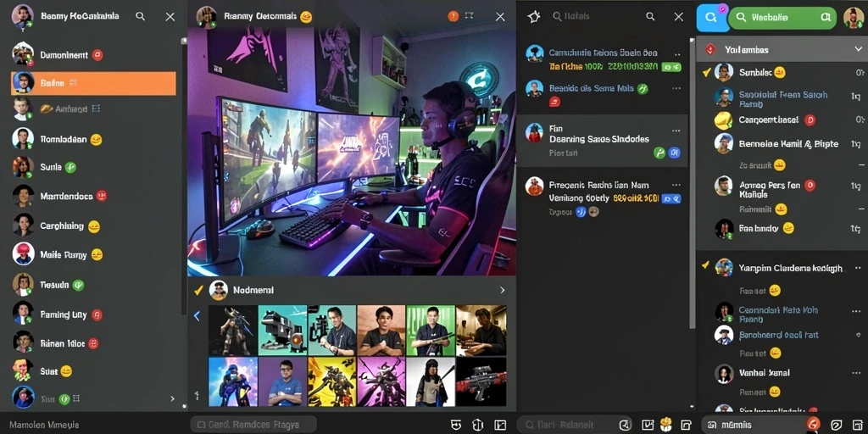Click green icon in Deaming Sarcs Slindodes row

659,153
